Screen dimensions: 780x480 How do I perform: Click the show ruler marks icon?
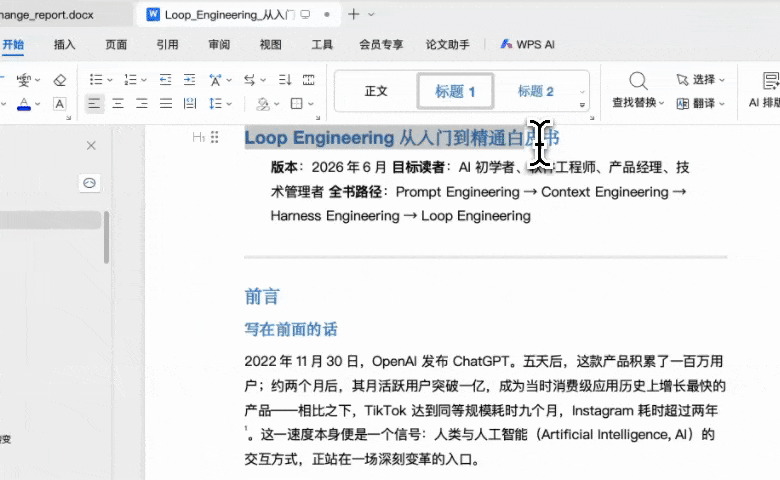tap(309, 80)
